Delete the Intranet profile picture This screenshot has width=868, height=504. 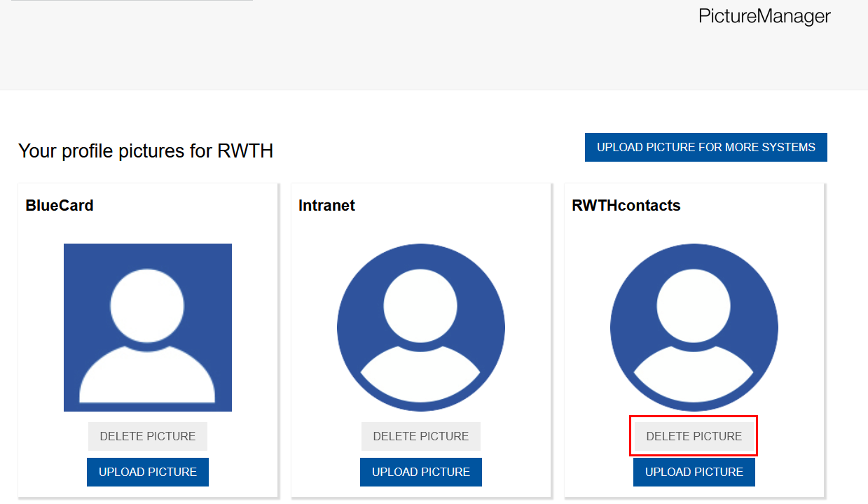(x=420, y=435)
